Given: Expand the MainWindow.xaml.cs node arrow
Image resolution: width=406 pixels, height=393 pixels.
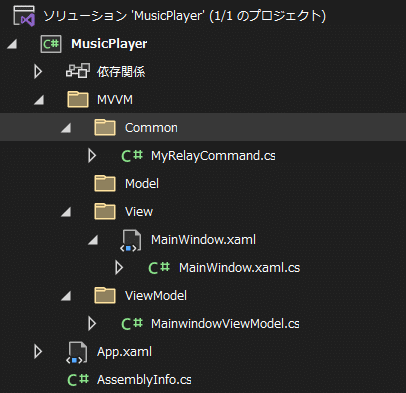Looking at the screenshot, I should click(119, 268).
